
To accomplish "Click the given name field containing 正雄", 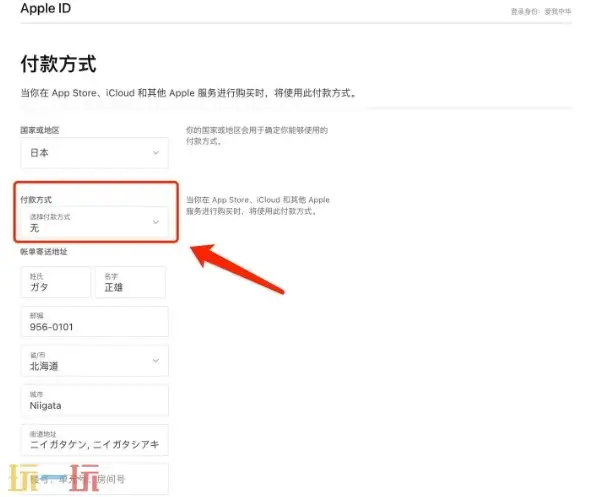I will pyautogui.click(x=130, y=282).
